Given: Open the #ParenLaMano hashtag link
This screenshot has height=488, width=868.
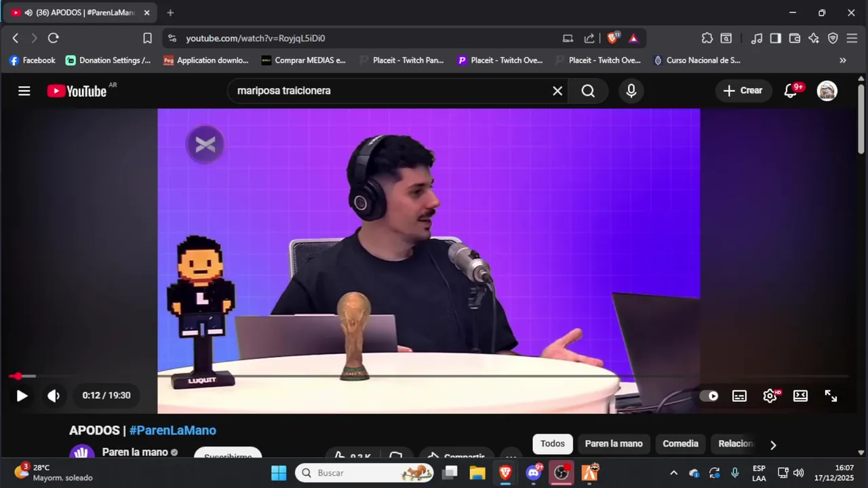Looking at the screenshot, I should coord(173,430).
